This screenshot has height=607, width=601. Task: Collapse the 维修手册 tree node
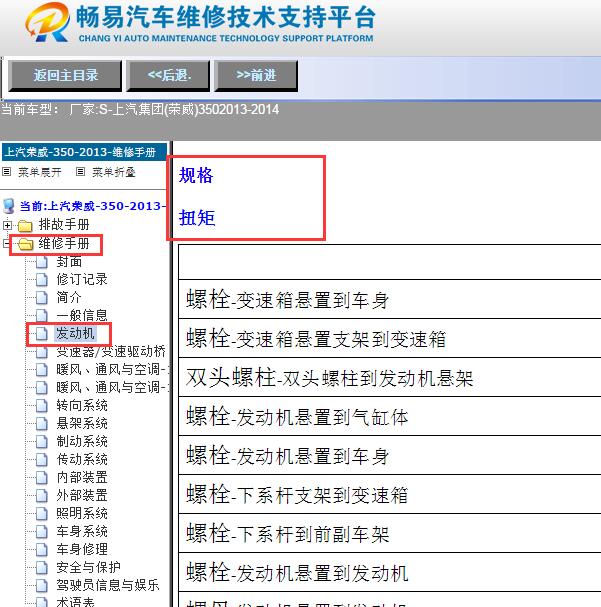click(6, 243)
